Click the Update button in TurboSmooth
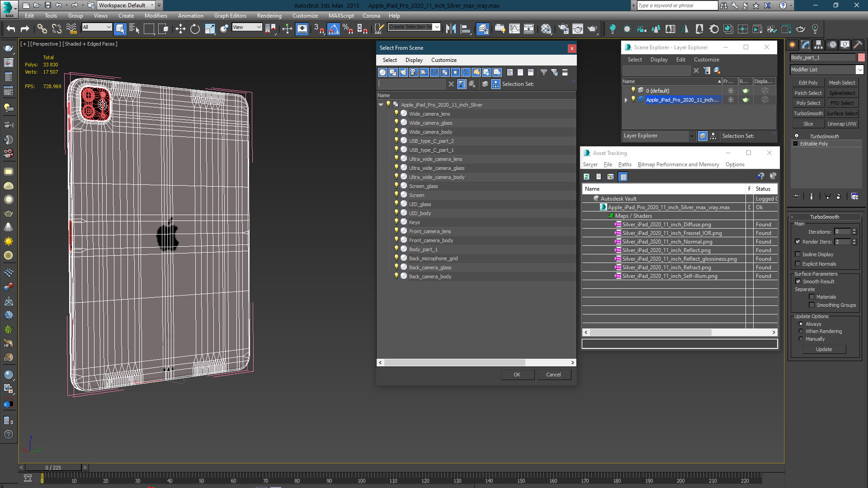The image size is (868, 488). [x=824, y=349]
